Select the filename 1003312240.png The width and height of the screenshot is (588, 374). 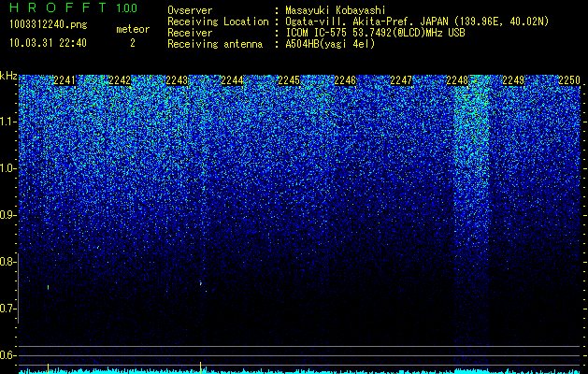(x=49, y=25)
